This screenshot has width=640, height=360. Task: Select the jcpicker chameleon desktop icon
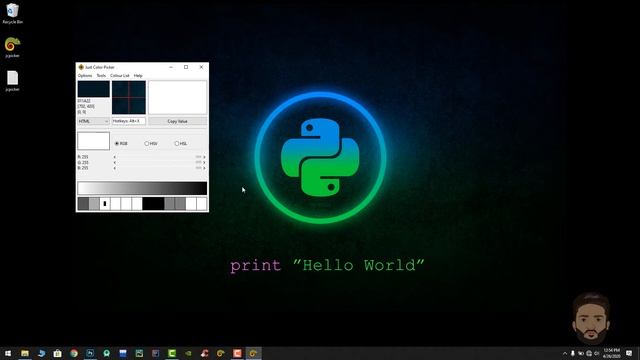[13, 47]
